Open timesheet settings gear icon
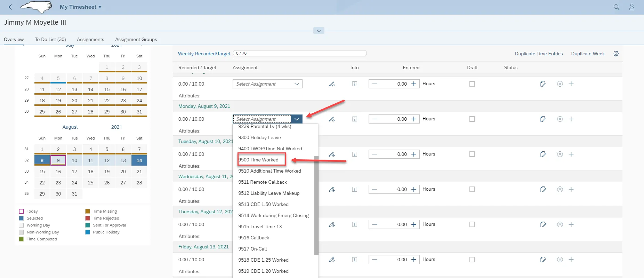Viewport: 644px width, 278px height. pos(615,54)
